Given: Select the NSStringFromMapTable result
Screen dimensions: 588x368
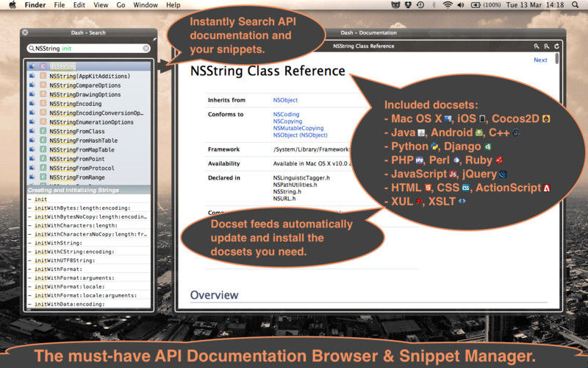Looking at the screenshot, I should (89, 149).
